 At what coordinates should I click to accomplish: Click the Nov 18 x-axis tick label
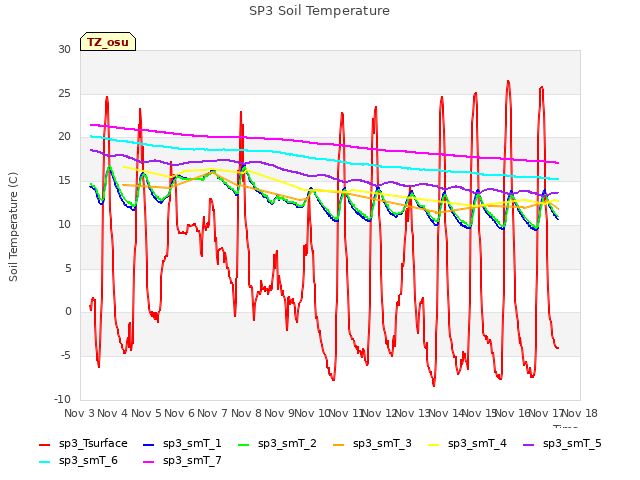click(x=580, y=413)
